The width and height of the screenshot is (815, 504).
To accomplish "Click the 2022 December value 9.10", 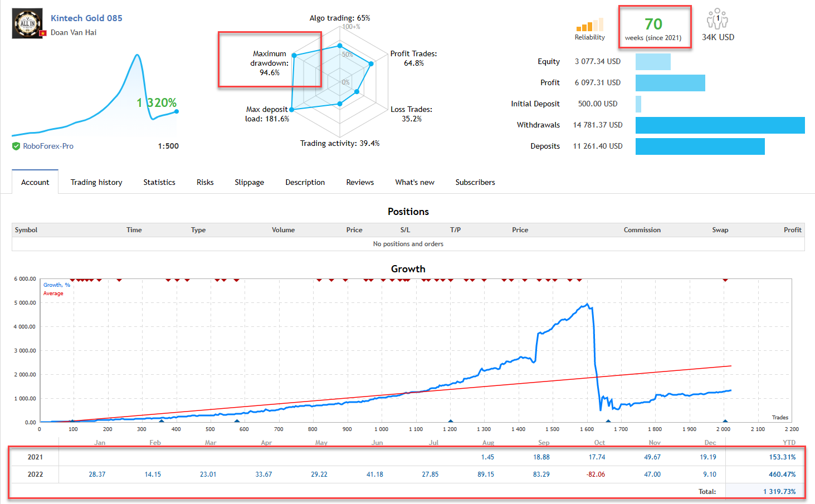I will (x=710, y=474).
